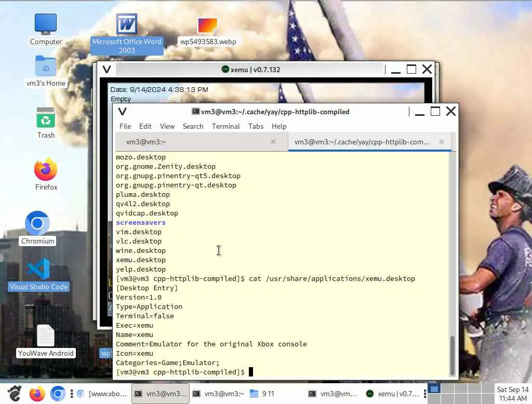Click the screensavers directory entry
532x404 pixels.
pos(140,223)
